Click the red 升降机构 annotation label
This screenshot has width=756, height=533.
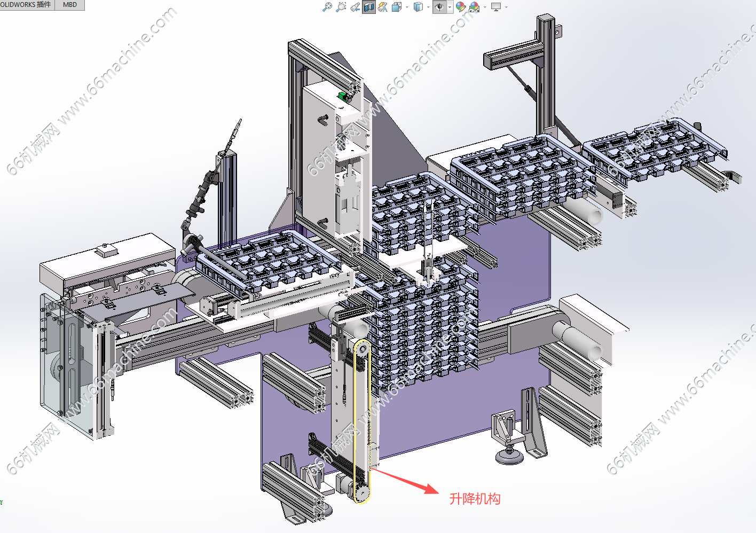coord(475,499)
